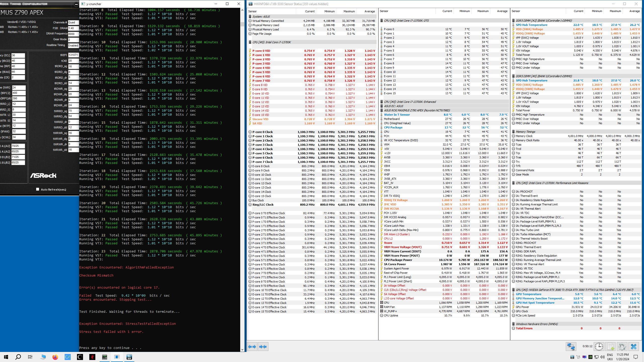Image resolution: width=644 pixels, height=362 pixels.
Task: Click the tCKE value field
Action: tap(73, 61)
